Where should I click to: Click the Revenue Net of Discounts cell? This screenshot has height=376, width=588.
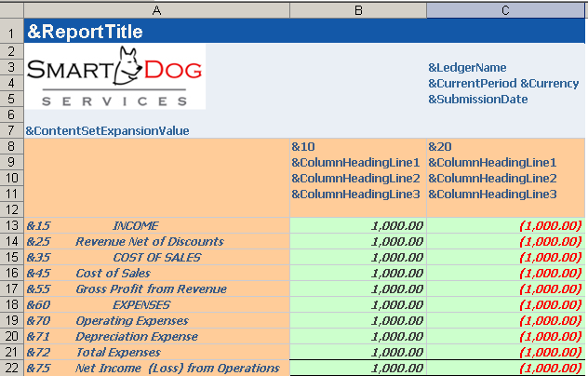[x=156, y=241]
